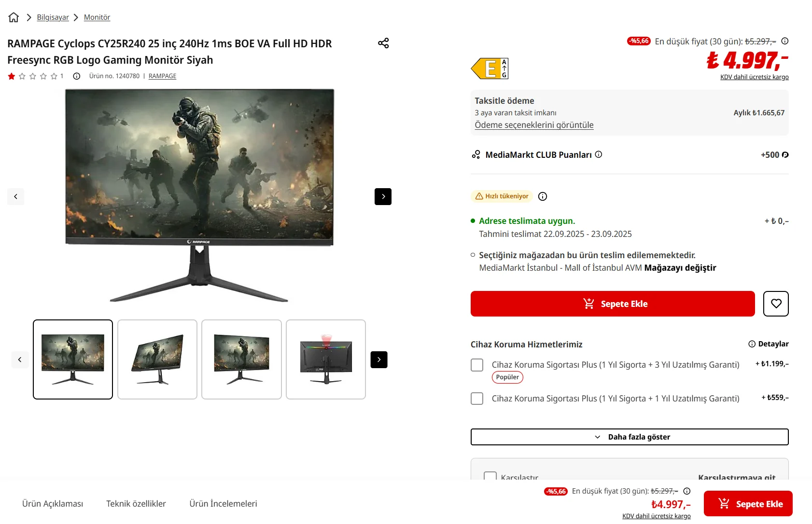
Task: Show info about lowest 30-day price
Action: click(x=785, y=41)
